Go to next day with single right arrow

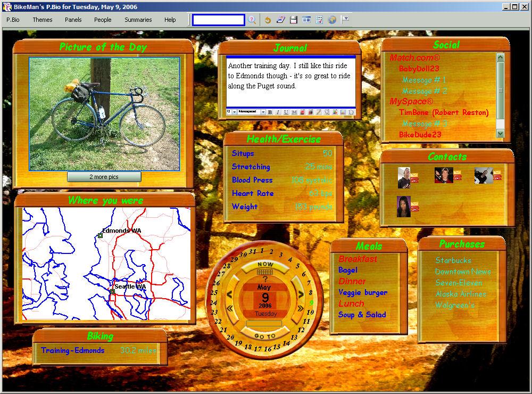[301, 294]
